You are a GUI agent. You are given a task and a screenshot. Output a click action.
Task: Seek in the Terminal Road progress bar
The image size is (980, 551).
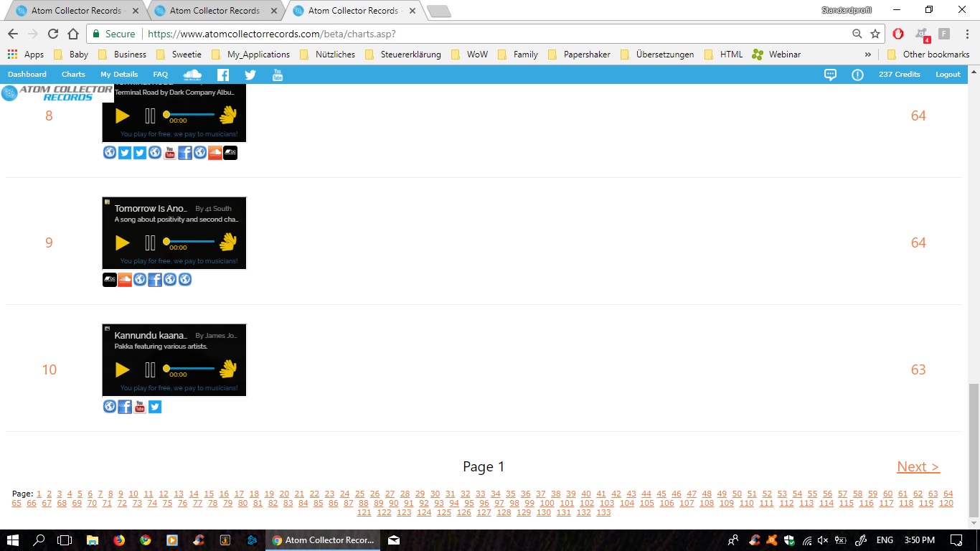189,114
